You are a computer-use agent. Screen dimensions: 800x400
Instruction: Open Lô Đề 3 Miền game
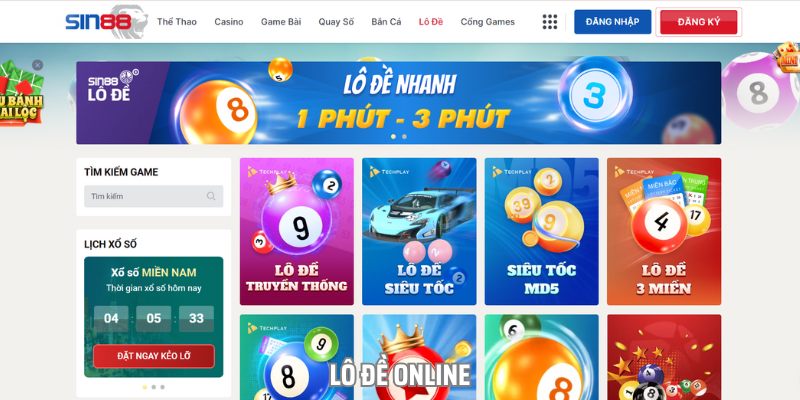point(664,231)
